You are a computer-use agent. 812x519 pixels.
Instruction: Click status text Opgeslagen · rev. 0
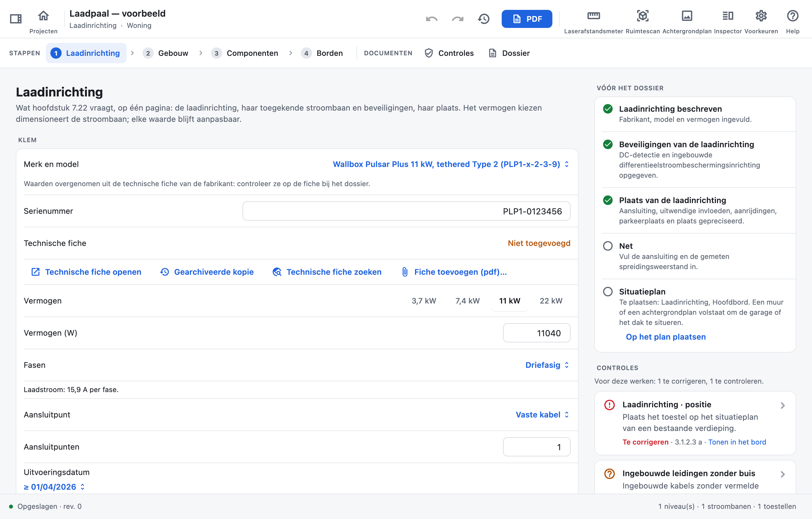pos(50,507)
